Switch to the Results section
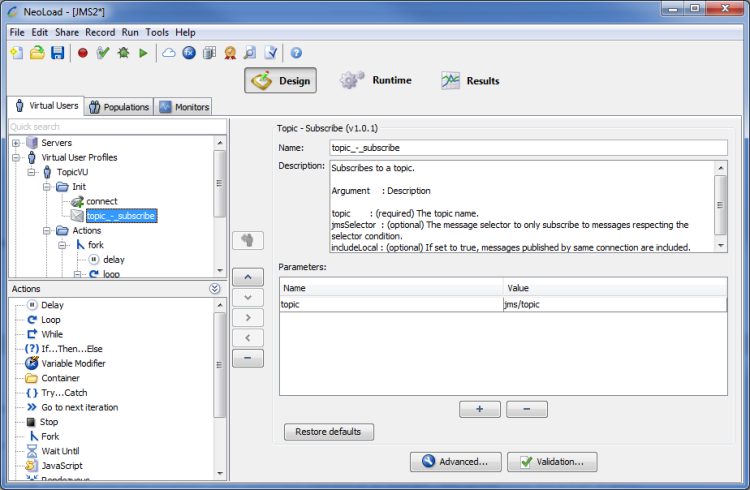 coord(470,80)
